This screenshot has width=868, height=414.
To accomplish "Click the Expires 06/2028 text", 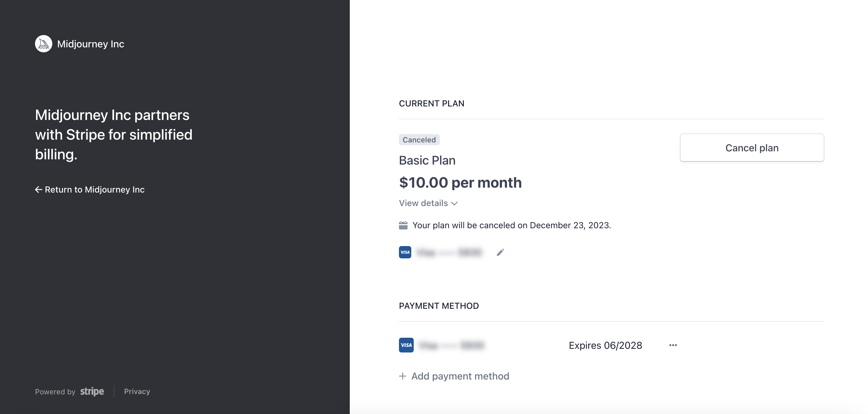I will click(x=605, y=345).
